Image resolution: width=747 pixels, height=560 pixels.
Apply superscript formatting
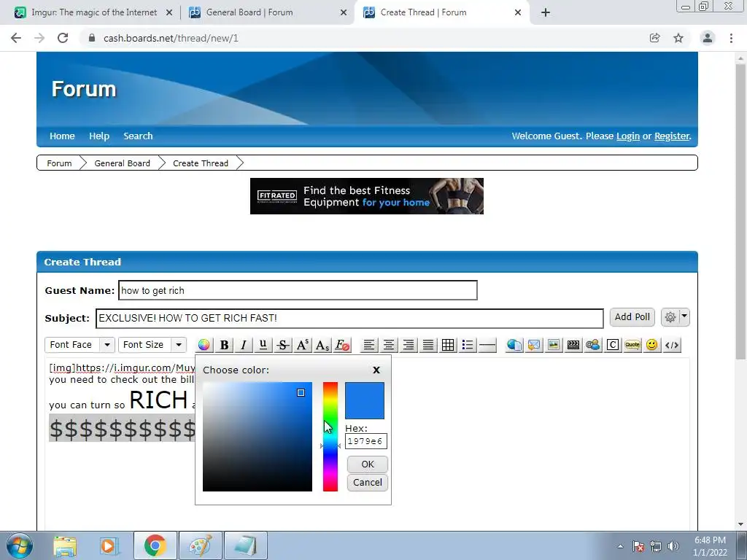[x=303, y=345]
